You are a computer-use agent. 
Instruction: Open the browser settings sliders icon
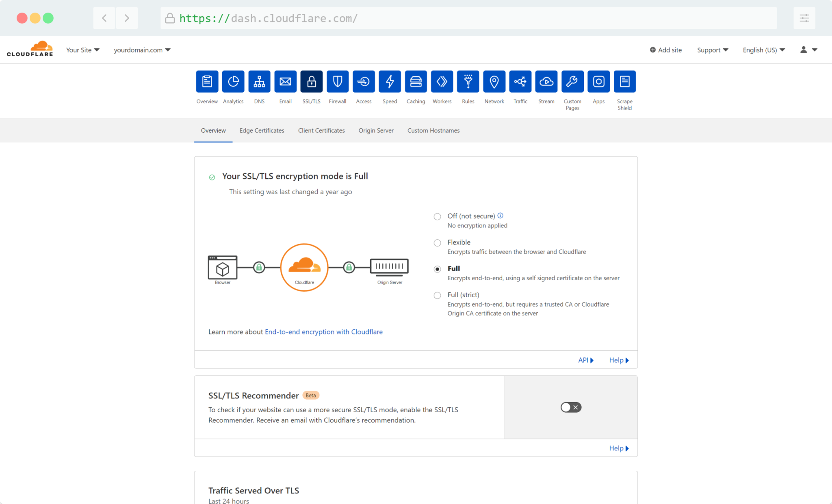pyautogui.click(x=804, y=18)
